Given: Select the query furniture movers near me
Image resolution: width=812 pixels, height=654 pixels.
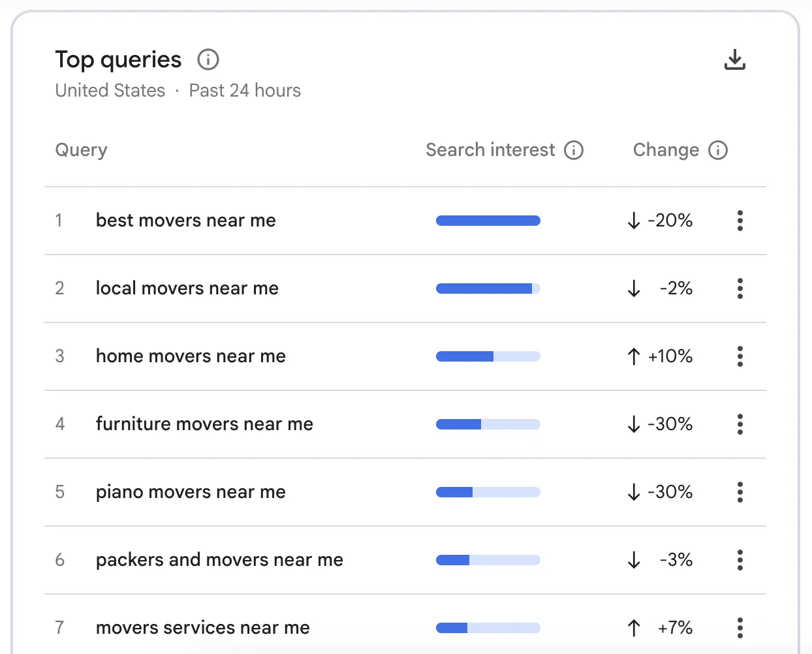Looking at the screenshot, I should (x=204, y=424).
